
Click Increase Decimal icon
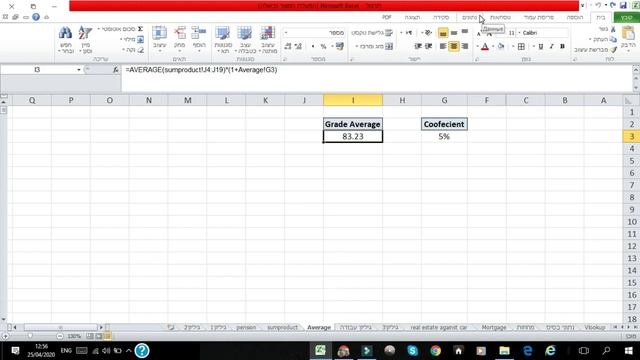tap(298, 47)
